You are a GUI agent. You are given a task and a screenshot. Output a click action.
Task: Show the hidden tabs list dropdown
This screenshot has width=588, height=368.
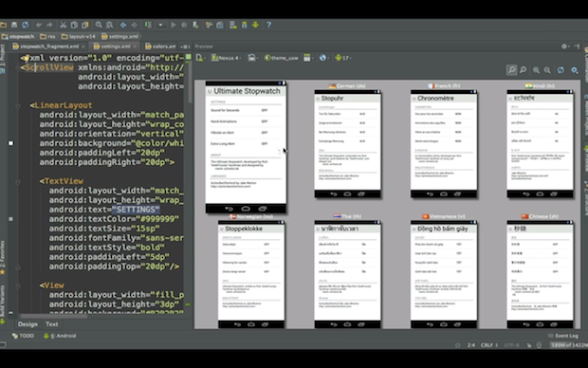click(185, 46)
